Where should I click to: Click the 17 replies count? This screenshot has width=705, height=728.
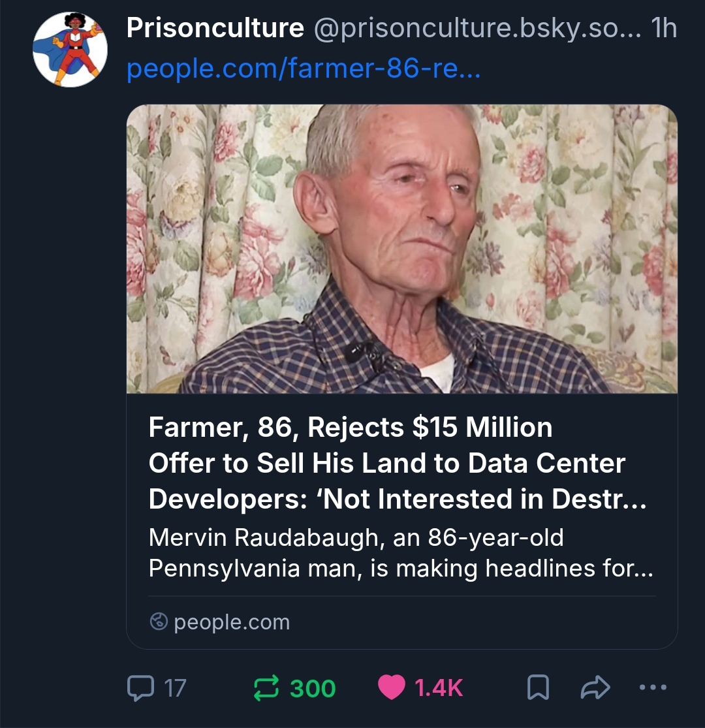(174, 688)
